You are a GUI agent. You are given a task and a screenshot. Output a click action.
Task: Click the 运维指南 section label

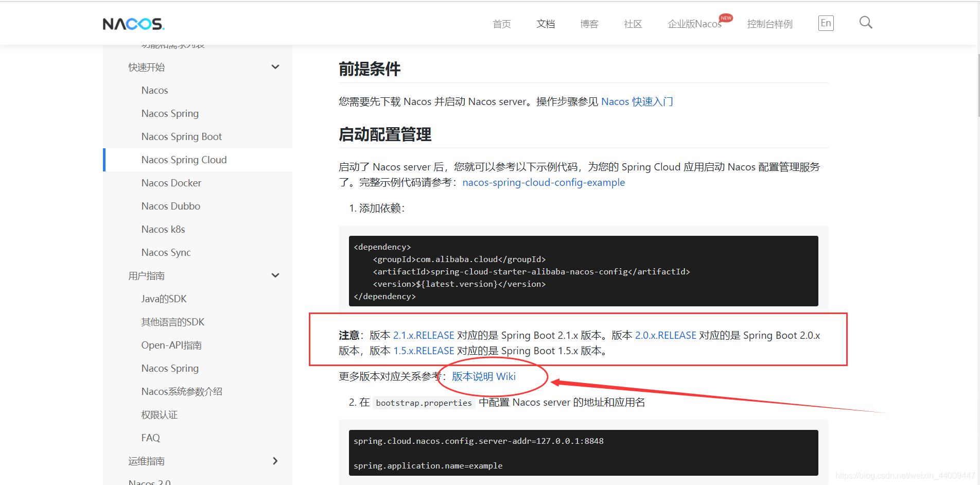(146, 461)
